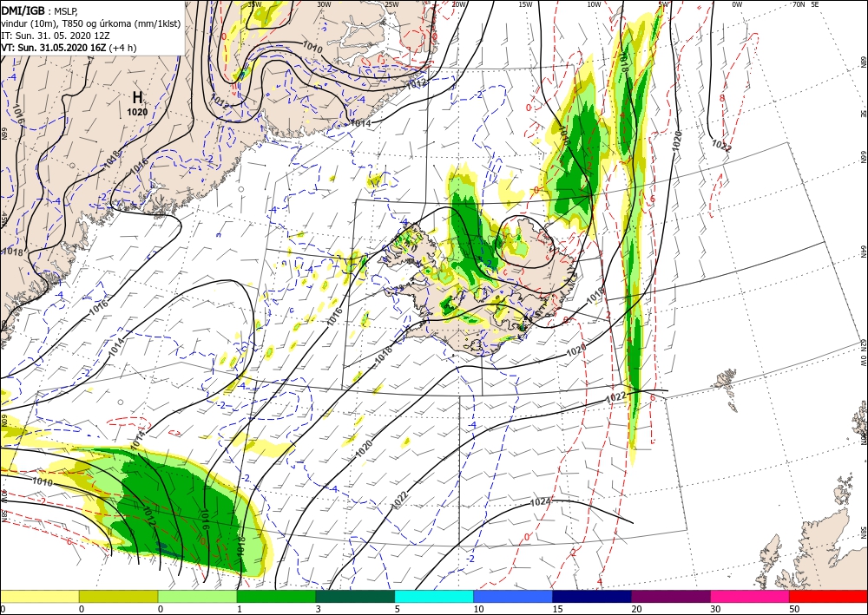The width and height of the screenshot is (868, 615).
Task: Click the olive yellow legend swatch
Action: 118,596
